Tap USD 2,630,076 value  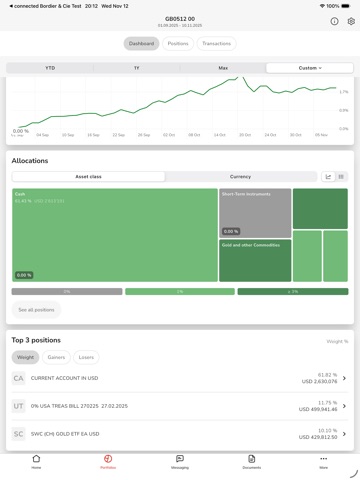tap(319, 381)
